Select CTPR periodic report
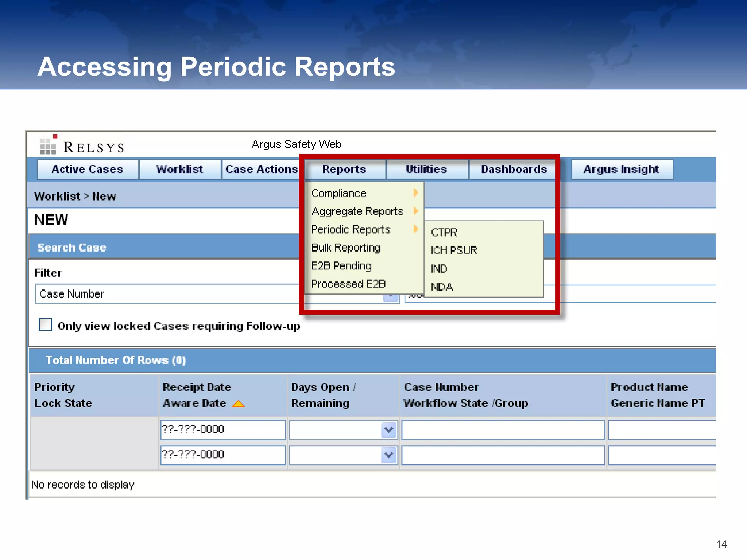 coord(484,232)
